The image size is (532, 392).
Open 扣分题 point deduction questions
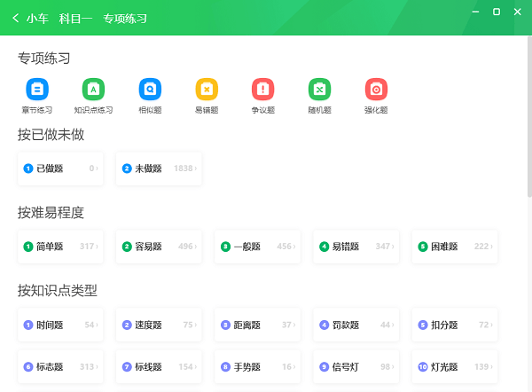(x=454, y=325)
